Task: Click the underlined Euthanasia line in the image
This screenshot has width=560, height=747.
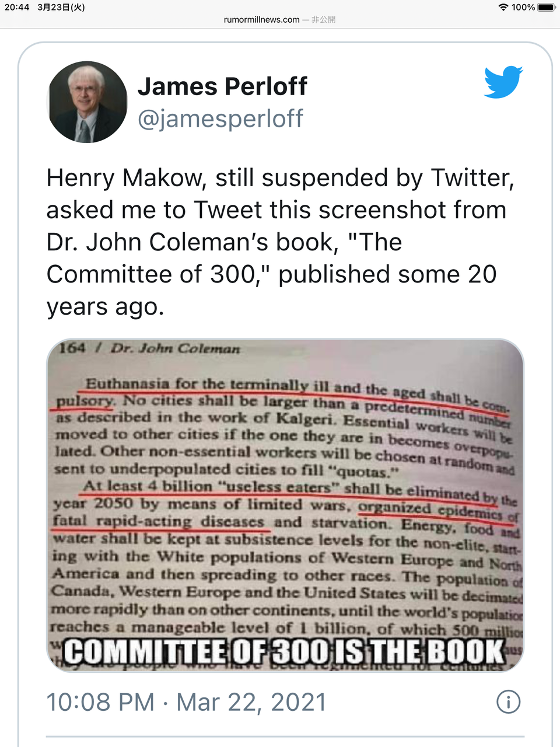Action: tap(297, 389)
